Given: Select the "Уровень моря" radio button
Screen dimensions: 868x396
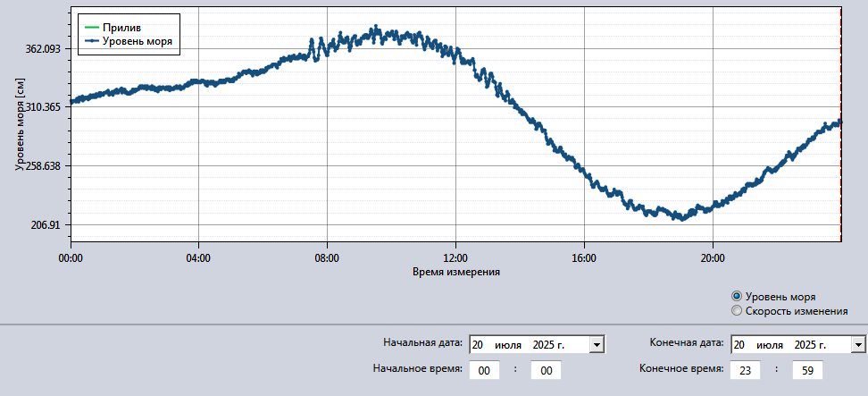Looking at the screenshot, I should pos(737,297).
